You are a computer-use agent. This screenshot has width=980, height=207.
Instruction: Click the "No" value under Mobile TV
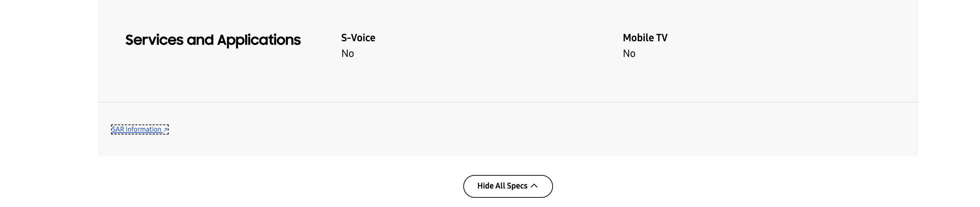click(x=629, y=54)
